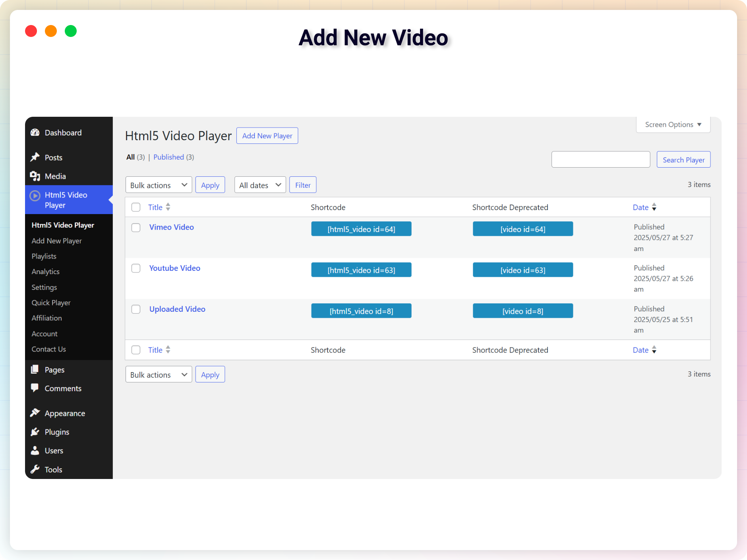The width and height of the screenshot is (747, 560).
Task: Click the Comments bubble icon
Action: [35, 388]
